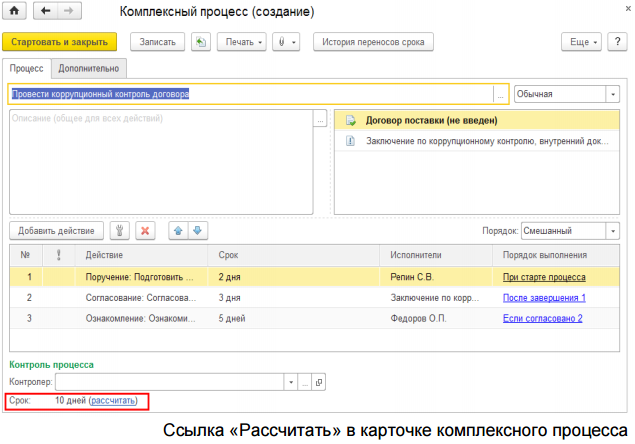The image size is (635, 444).
Task: Open the Печать dropdown menu
Action: [x=242, y=42]
